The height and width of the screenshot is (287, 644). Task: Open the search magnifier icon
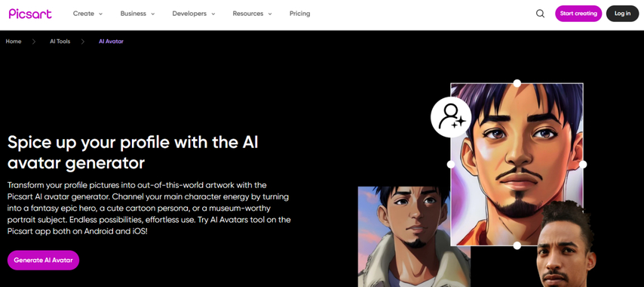point(540,14)
